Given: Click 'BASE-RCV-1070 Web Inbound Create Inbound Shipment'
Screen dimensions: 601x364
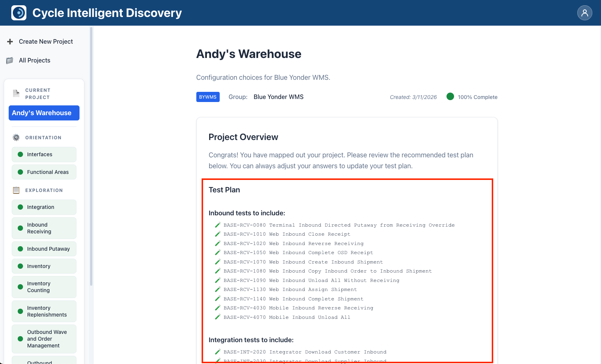Looking at the screenshot, I should pos(303,262).
